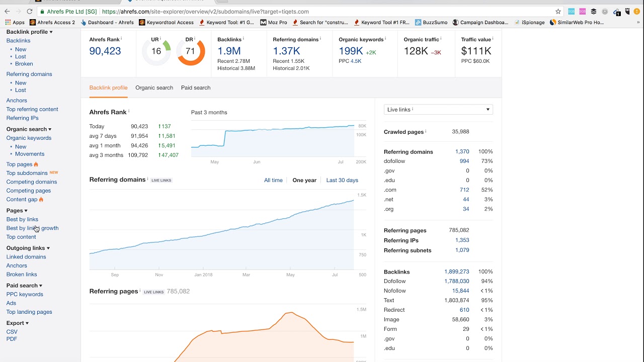Open Linked domains in sidebar
644x362 pixels.
[26, 257]
